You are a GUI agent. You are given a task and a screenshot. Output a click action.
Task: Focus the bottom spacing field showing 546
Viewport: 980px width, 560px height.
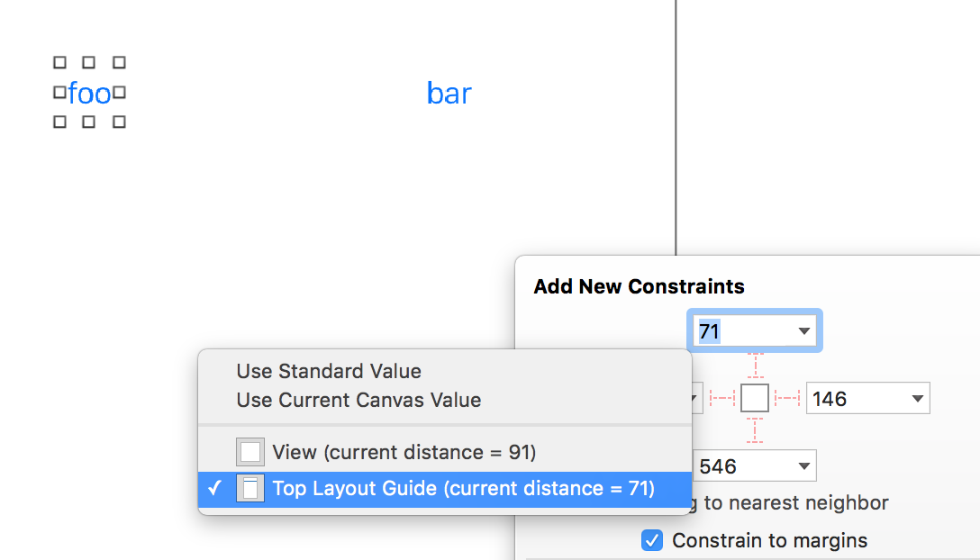(743, 466)
